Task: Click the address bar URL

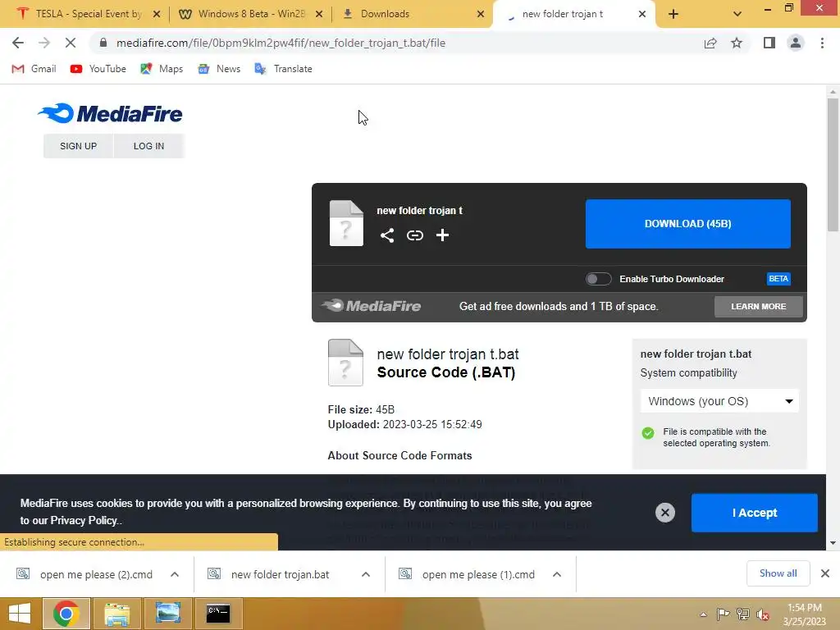Action: [x=281, y=43]
